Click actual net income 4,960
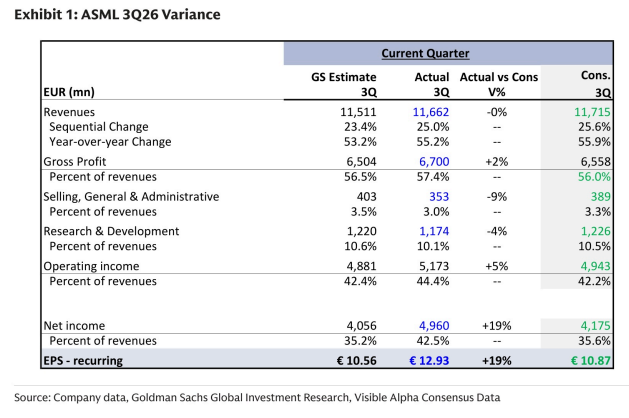 pos(434,326)
